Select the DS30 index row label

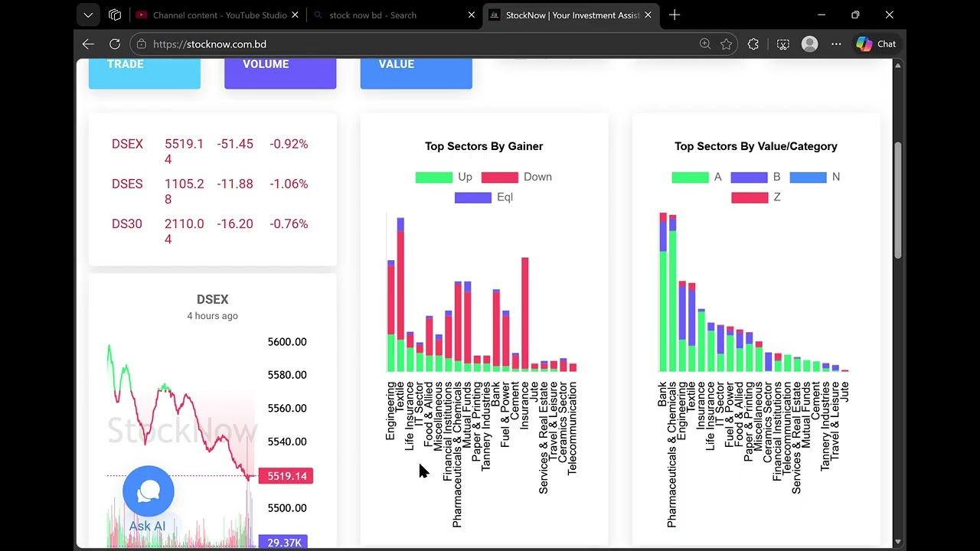(x=127, y=223)
